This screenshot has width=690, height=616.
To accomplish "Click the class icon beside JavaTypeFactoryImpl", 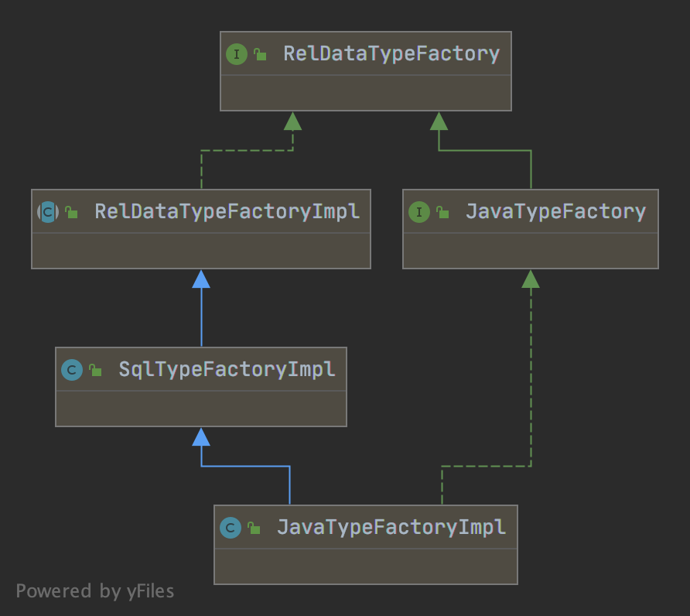I will pos(231,528).
